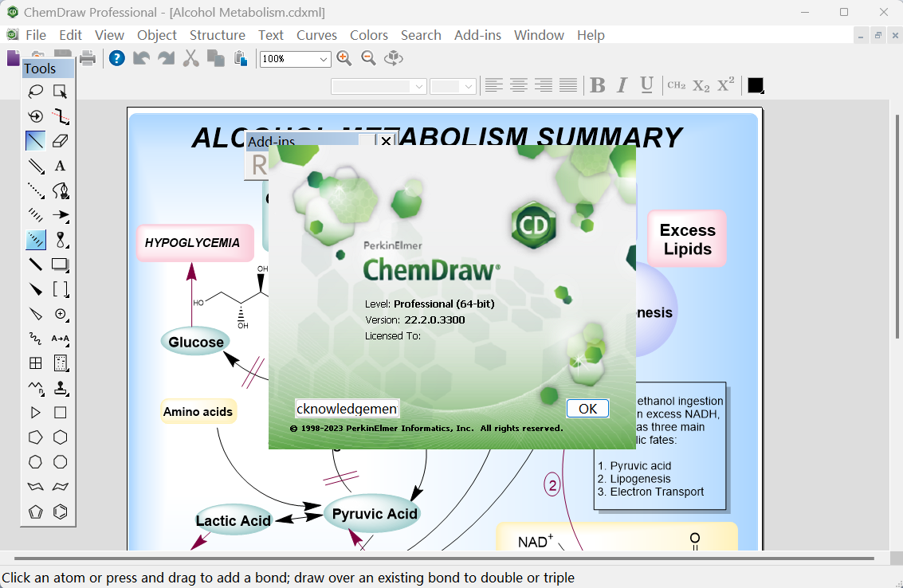This screenshot has height=588, width=903.
Task: Toggle Underline text formatting
Action: pos(646,85)
